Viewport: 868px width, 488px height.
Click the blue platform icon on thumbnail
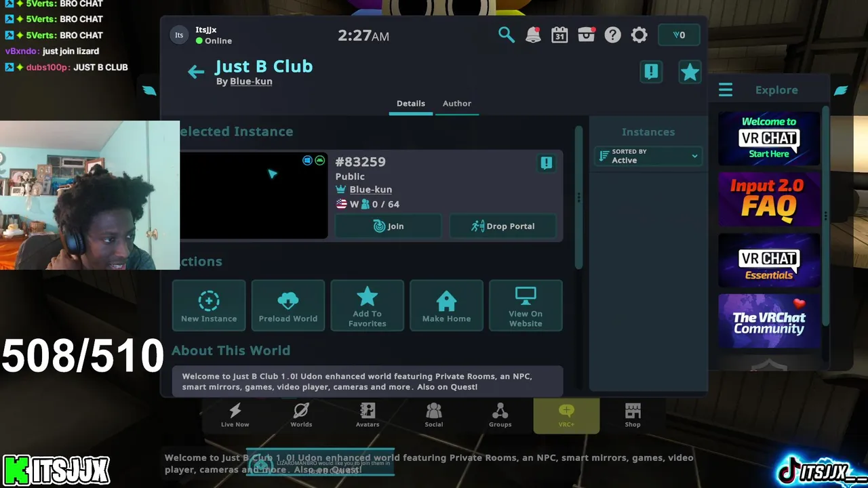click(307, 161)
